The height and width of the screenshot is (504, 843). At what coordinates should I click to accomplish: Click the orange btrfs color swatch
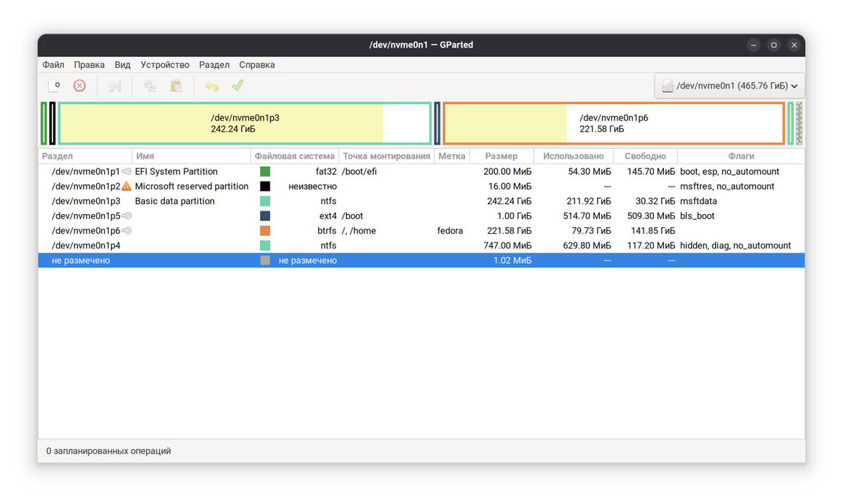pos(265,230)
